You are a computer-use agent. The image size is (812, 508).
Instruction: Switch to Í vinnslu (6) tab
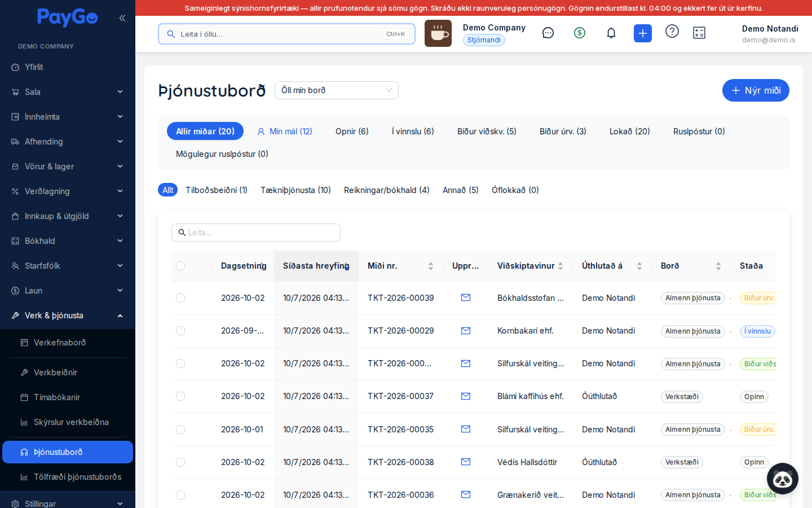coord(413,131)
